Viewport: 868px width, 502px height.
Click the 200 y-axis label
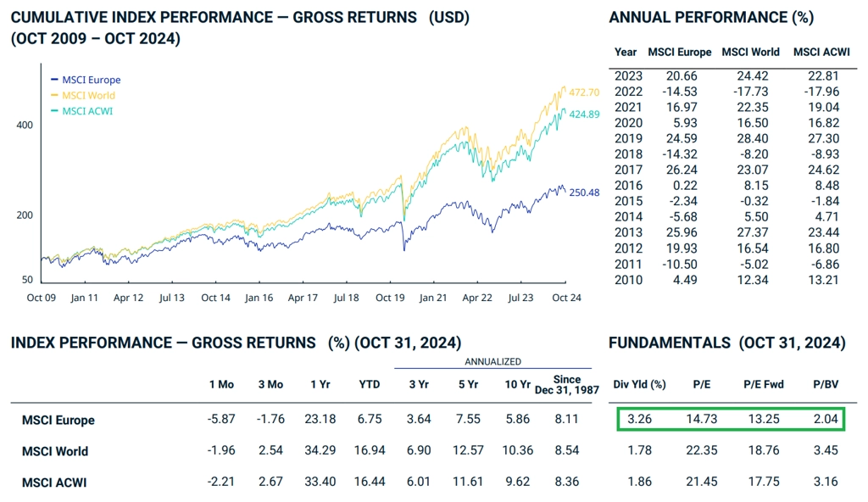pyautogui.click(x=25, y=215)
